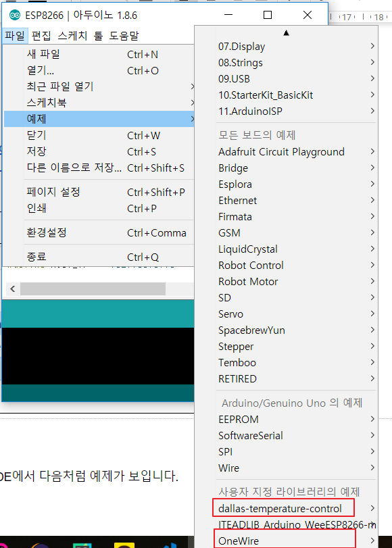Choose 환경설정 menu entry
The height and width of the screenshot is (548, 392).
[x=99, y=232]
